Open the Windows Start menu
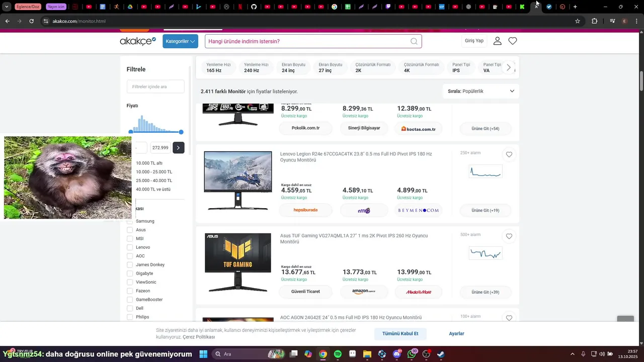The image size is (644, 362). [x=204, y=354]
